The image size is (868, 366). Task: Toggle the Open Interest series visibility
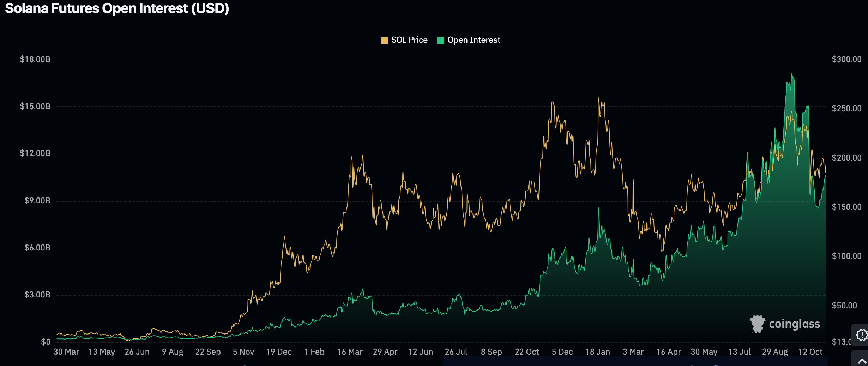(x=469, y=40)
